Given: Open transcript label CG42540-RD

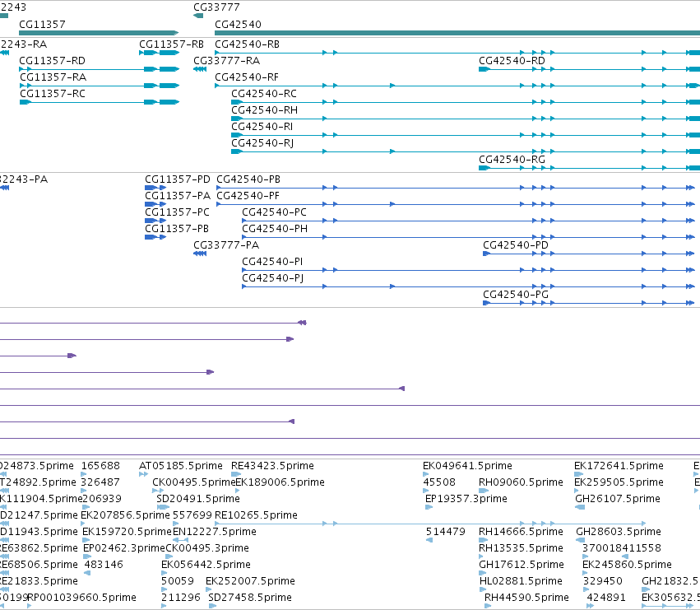Looking at the screenshot, I should tap(512, 61).
